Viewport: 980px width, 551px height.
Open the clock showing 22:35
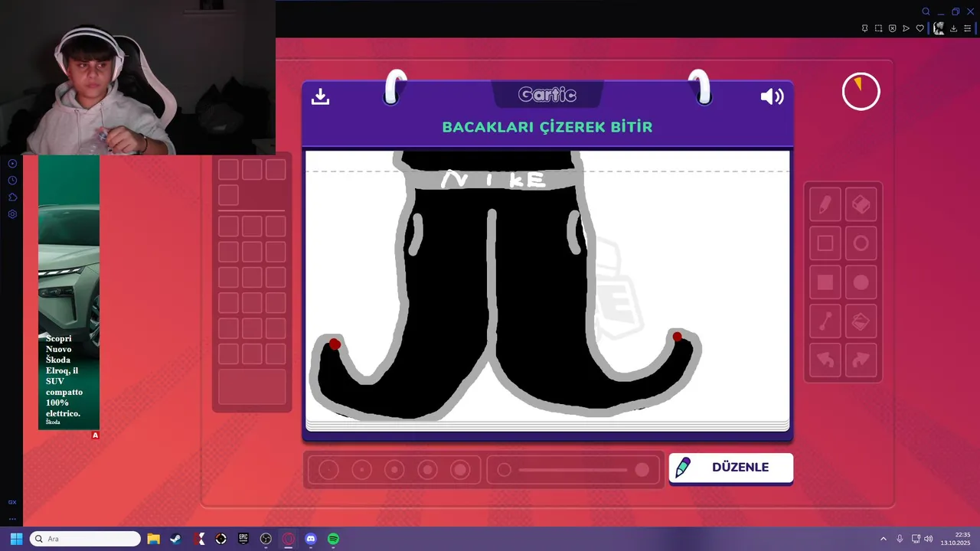point(956,539)
